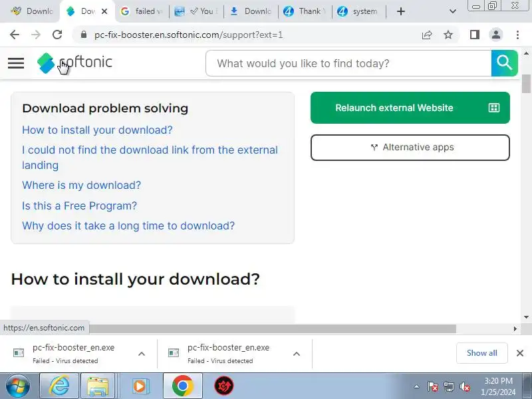Reload the current page
Screen dimensions: 532x399
coord(57,35)
